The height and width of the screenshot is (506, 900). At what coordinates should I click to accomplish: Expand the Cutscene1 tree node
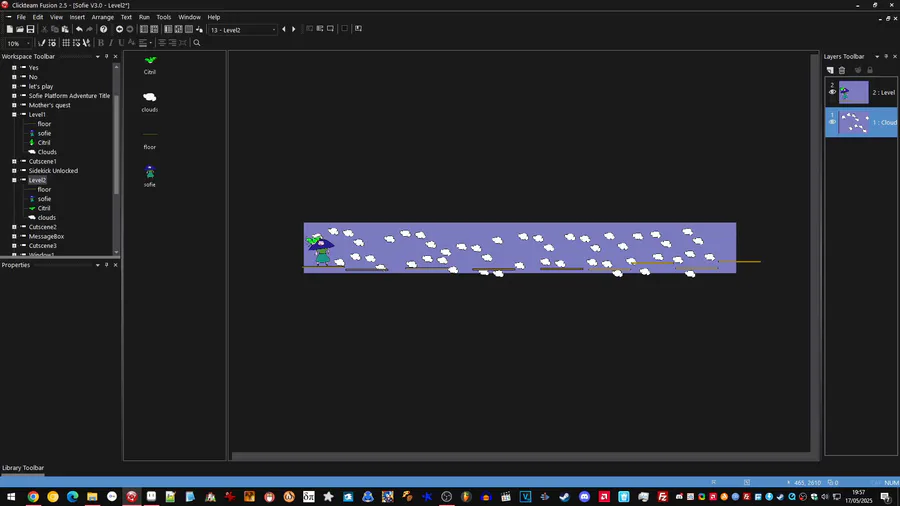tap(14, 162)
